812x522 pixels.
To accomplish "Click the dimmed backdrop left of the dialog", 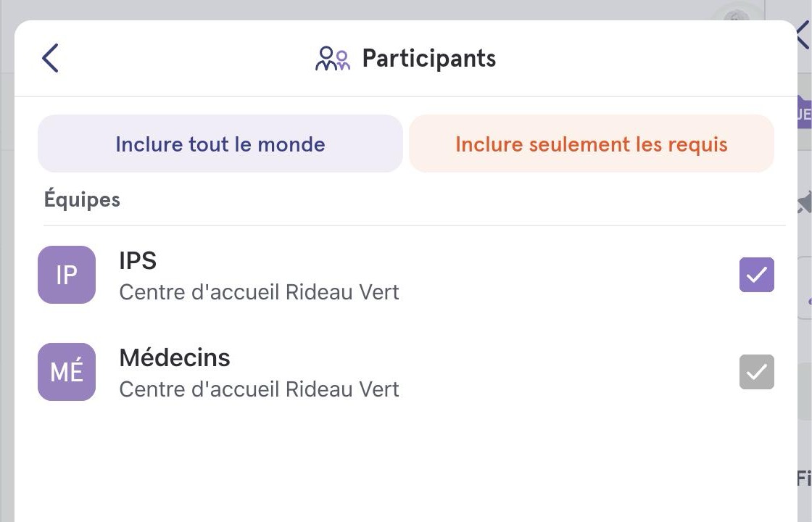I will click(x=7, y=311).
